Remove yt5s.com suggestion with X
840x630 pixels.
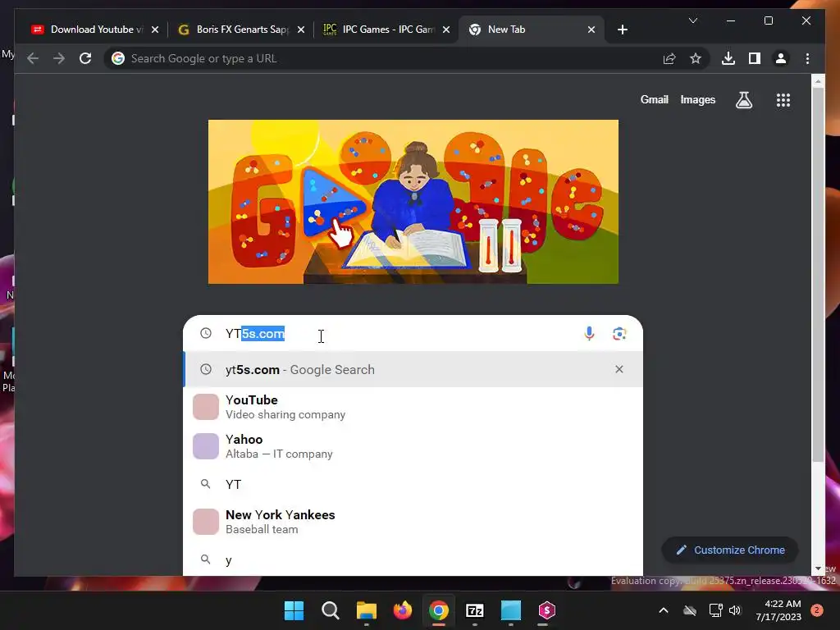pyautogui.click(x=619, y=369)
